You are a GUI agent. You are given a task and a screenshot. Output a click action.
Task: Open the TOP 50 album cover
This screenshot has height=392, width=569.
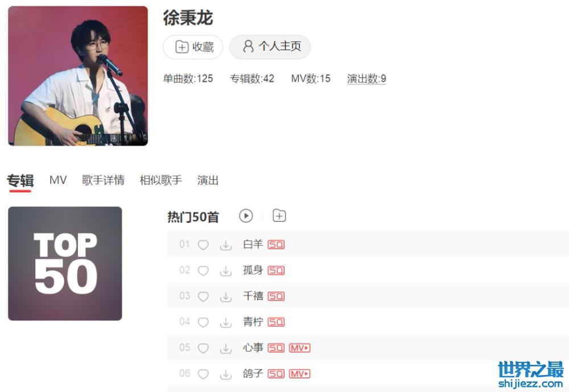pyautogui.click(x=65, y=263)
